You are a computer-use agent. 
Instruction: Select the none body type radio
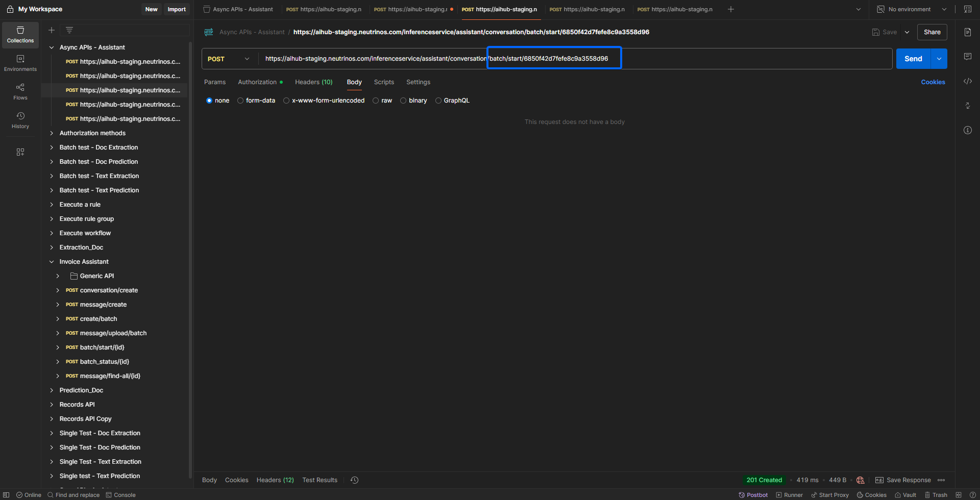[209, 101]
